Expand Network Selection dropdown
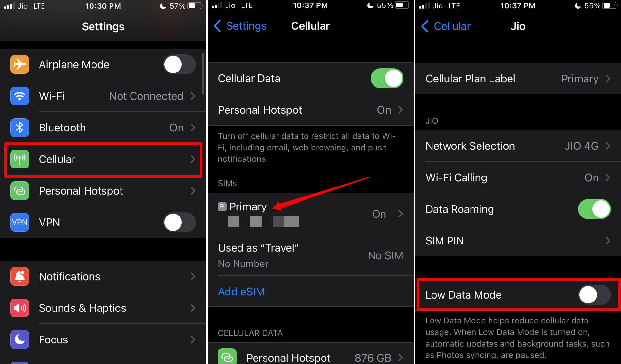Screen dimensions: 621x364 pyautogui.click(x=518, y=146)
